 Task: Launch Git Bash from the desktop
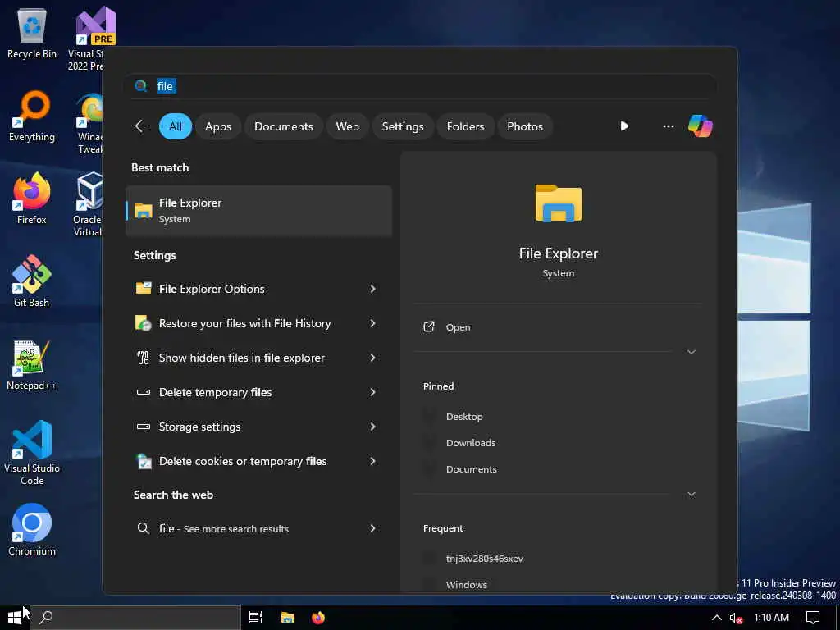click(32, 281)
